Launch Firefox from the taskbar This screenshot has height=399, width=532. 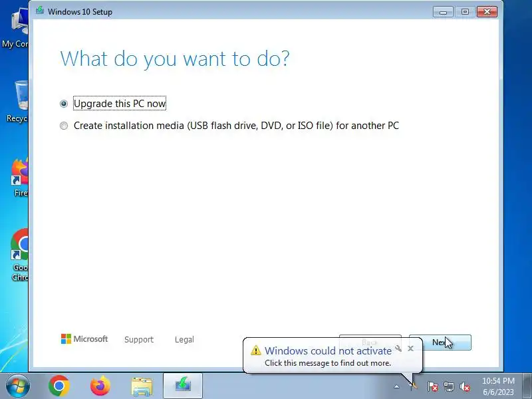(x=100, y=386)
